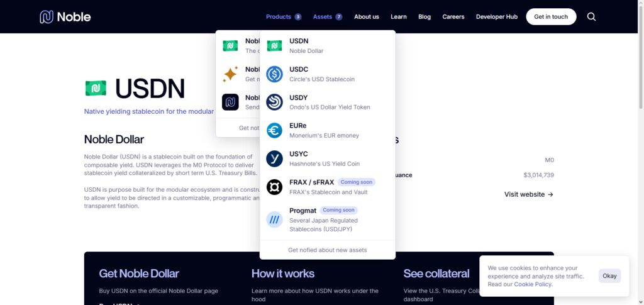Click the USDC blue coin icon
This screenshot has height=305, width=644.
tap(274, 74)
